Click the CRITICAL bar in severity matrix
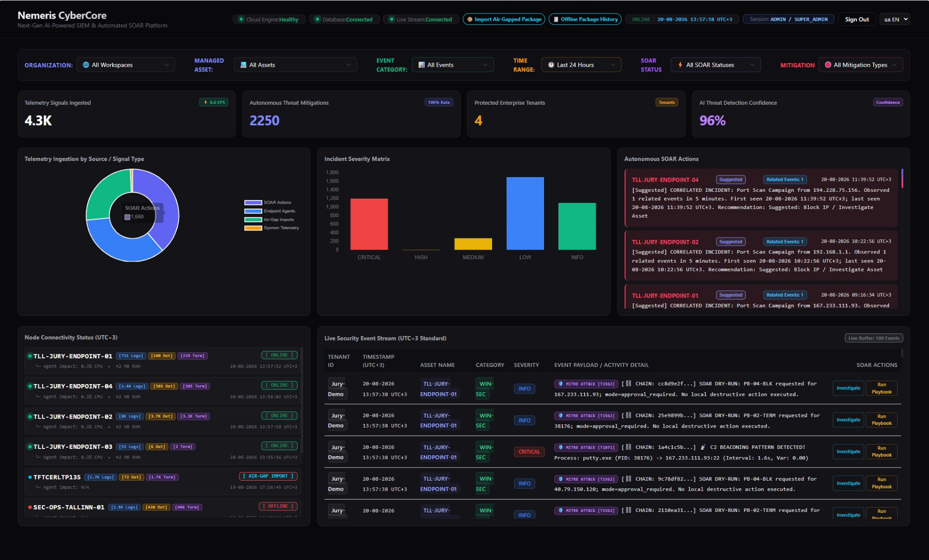The image size is (929, 560). (369, 224)
